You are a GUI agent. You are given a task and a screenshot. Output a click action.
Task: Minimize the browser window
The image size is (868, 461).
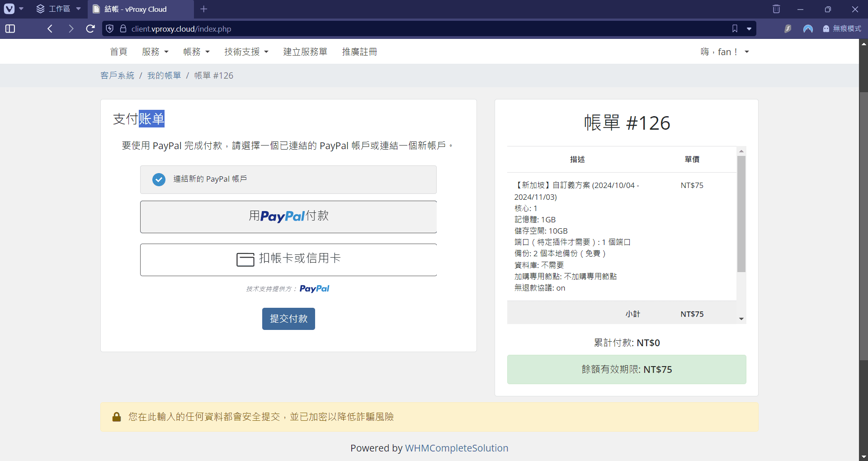coord(800,9)
